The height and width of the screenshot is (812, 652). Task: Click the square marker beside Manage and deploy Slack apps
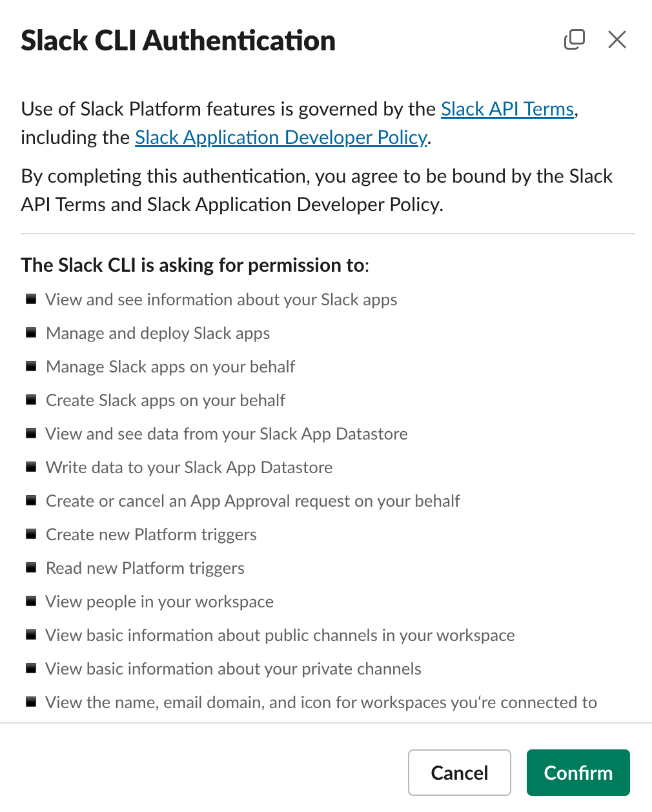coord(30,332)
